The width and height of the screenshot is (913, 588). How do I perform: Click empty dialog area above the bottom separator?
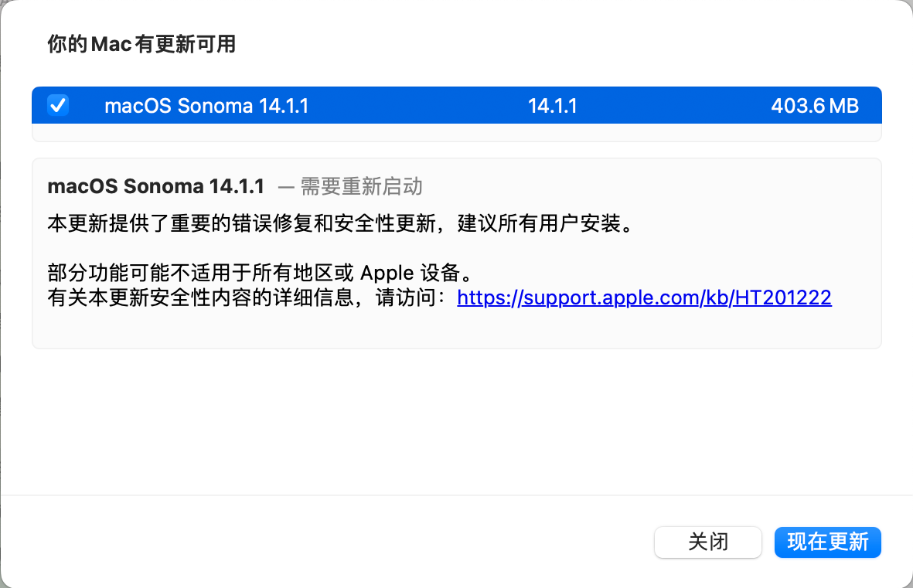[456, 425]
